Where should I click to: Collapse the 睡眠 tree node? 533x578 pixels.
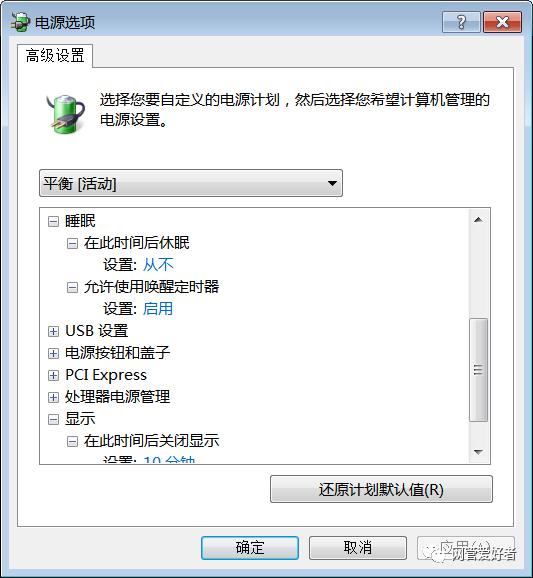click(53, 222)
